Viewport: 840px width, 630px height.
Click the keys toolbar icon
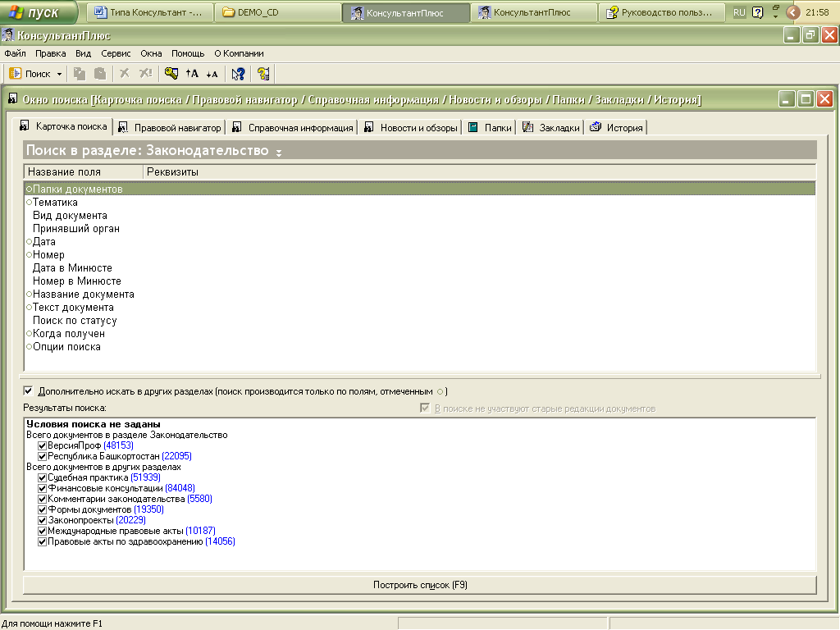[x=171, y=73]
